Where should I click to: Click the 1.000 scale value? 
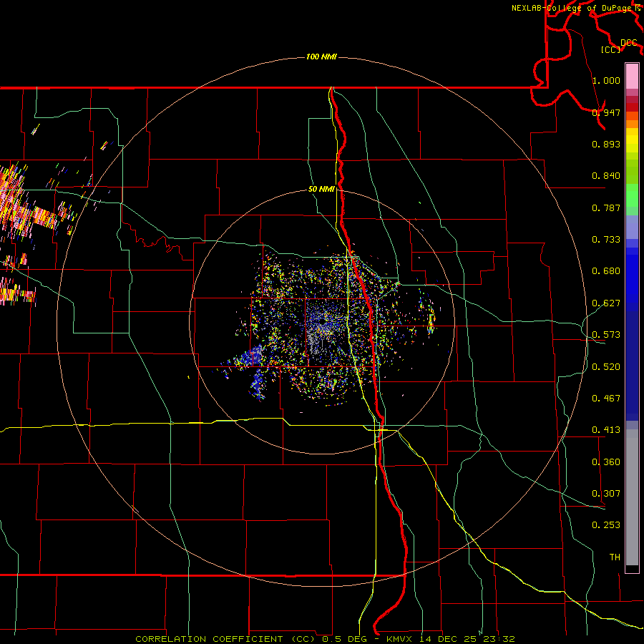[x=606, y=80]
